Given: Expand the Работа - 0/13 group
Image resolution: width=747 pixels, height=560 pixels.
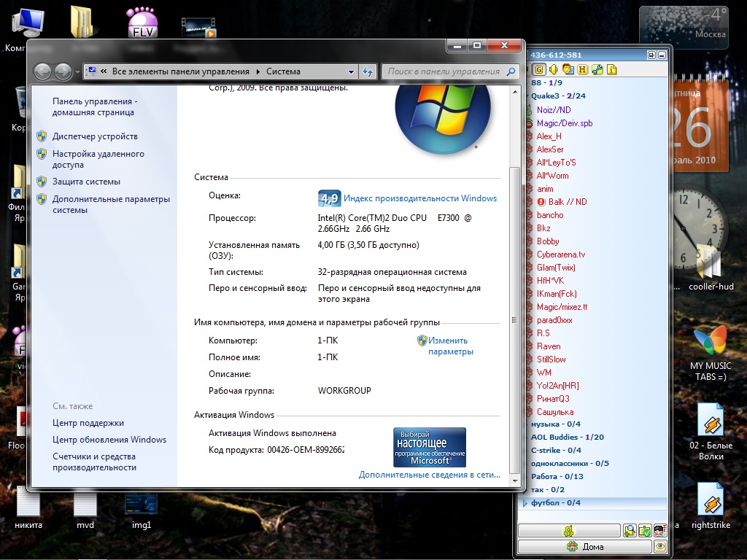Looking at the screenshot, I should pyautogui.click(x=557, y=476).
